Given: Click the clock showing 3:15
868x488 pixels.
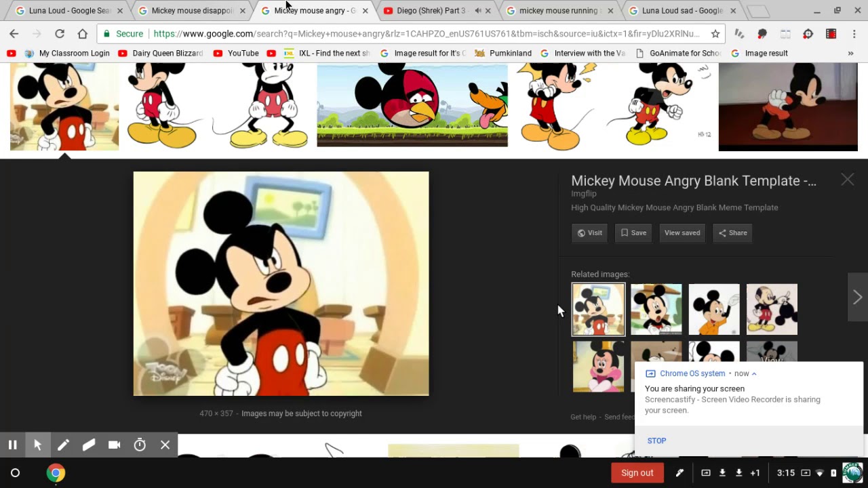Looking at the screenshot, I should click(x=786, y=473).
